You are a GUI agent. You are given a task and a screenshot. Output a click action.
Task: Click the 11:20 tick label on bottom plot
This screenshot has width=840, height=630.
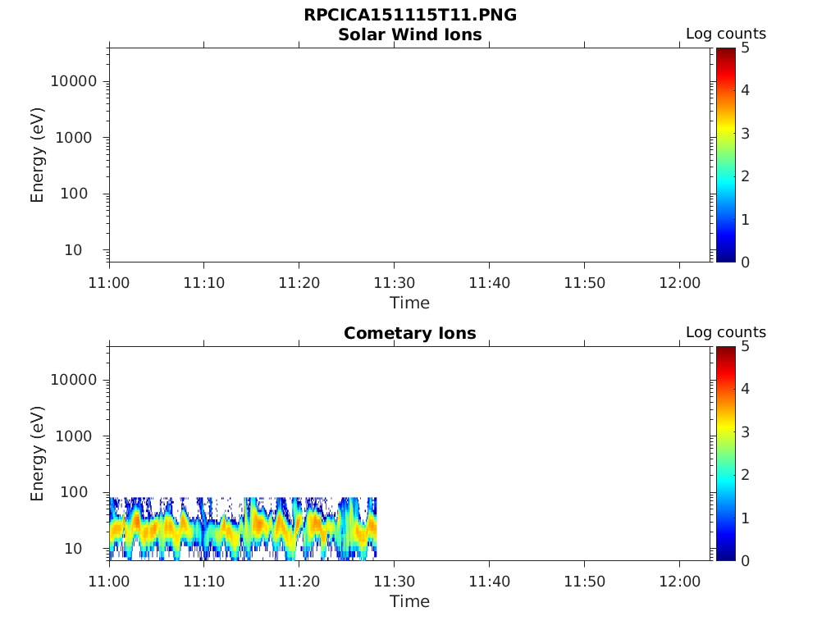pos(299,582)
